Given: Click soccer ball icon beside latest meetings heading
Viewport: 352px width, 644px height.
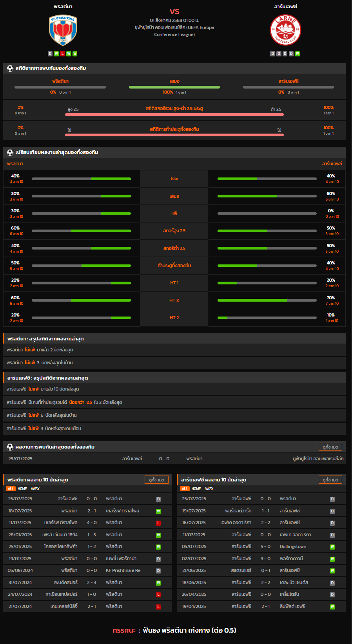Looking at the screenshot, I should pyautogui.click(x=10, y=447).
